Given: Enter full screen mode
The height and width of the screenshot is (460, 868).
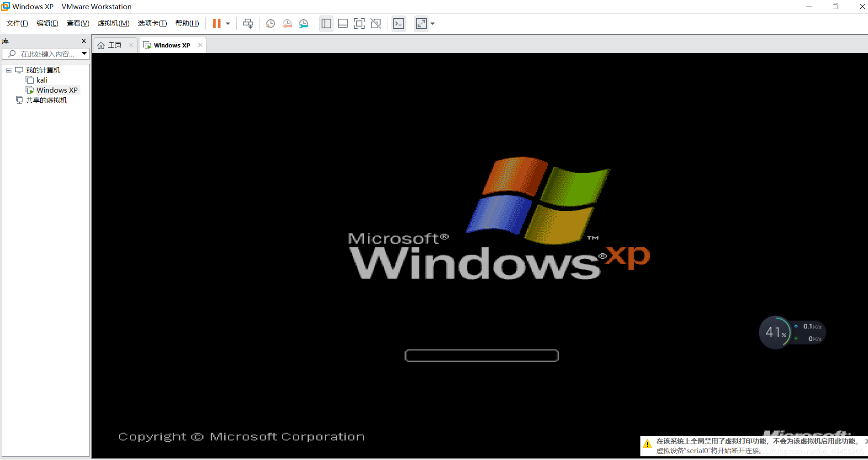Looking at the screenshot, I should coord(359,24).
